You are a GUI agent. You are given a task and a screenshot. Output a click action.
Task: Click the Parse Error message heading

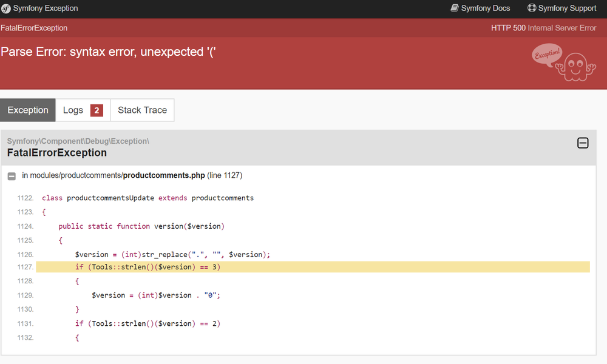point(109,52)
